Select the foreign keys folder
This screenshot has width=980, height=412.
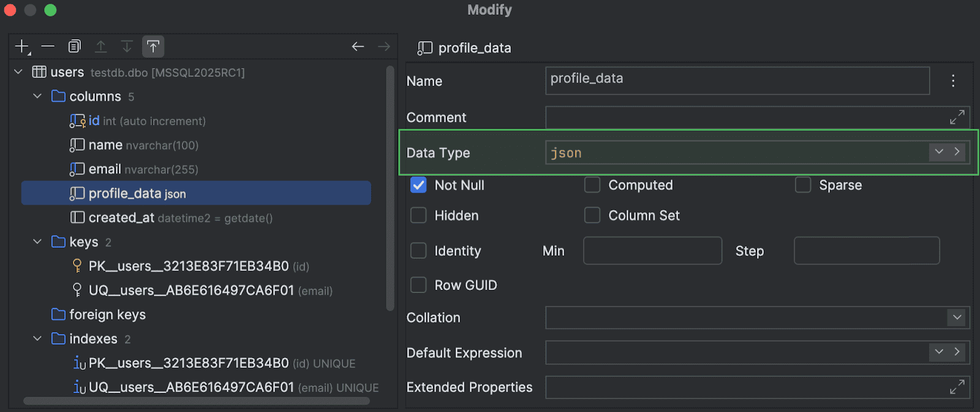coord(107,315)
